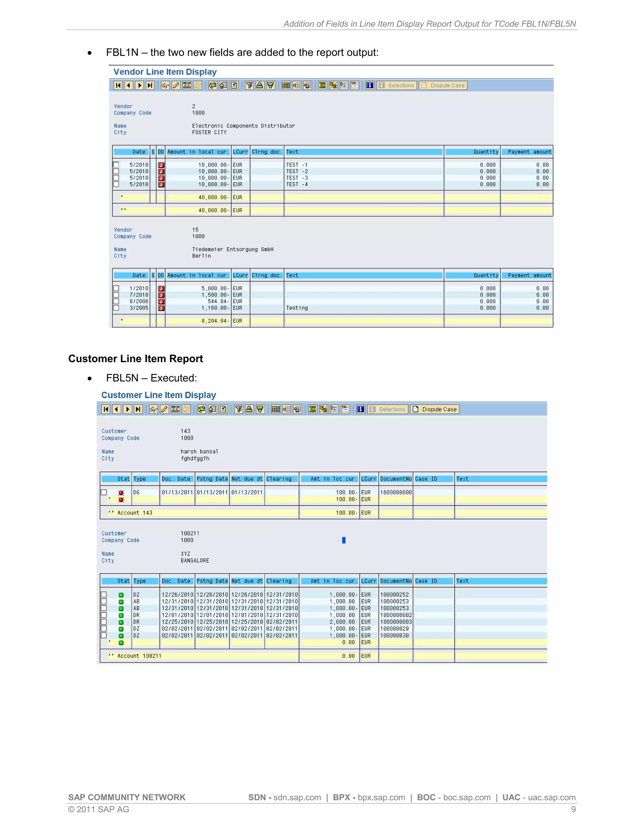Click Dispute Case button in Vendor Line Item toolbar
Screen dimensions: 644x833
tap(443, 86)
